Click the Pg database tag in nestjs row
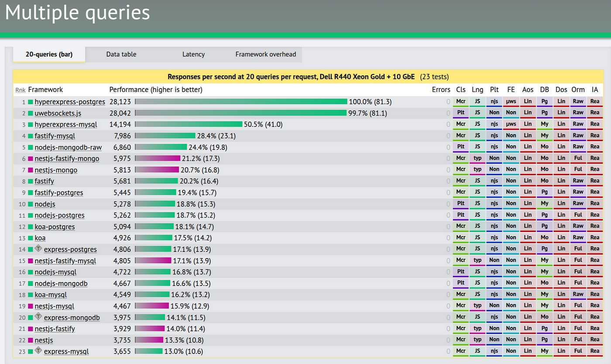 545,340
